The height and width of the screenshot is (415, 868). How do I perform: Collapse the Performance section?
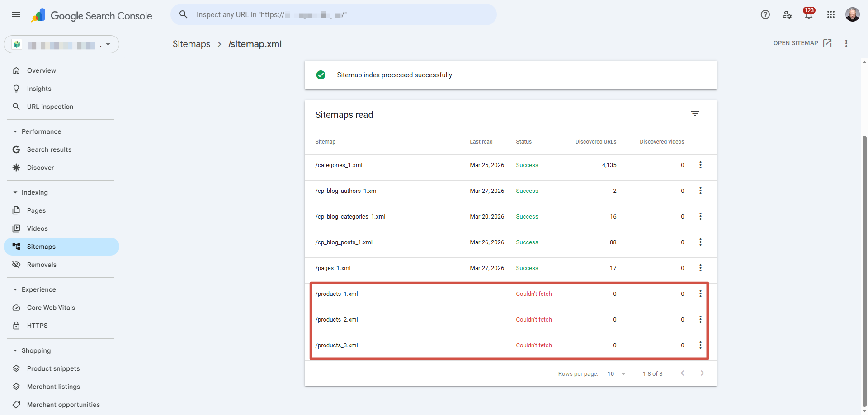click(15, 131)
